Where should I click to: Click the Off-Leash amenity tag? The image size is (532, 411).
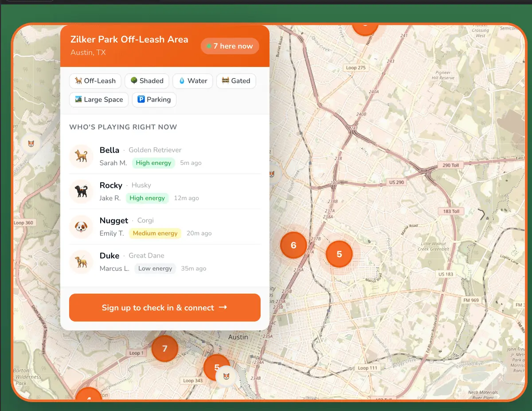(95, 81)
